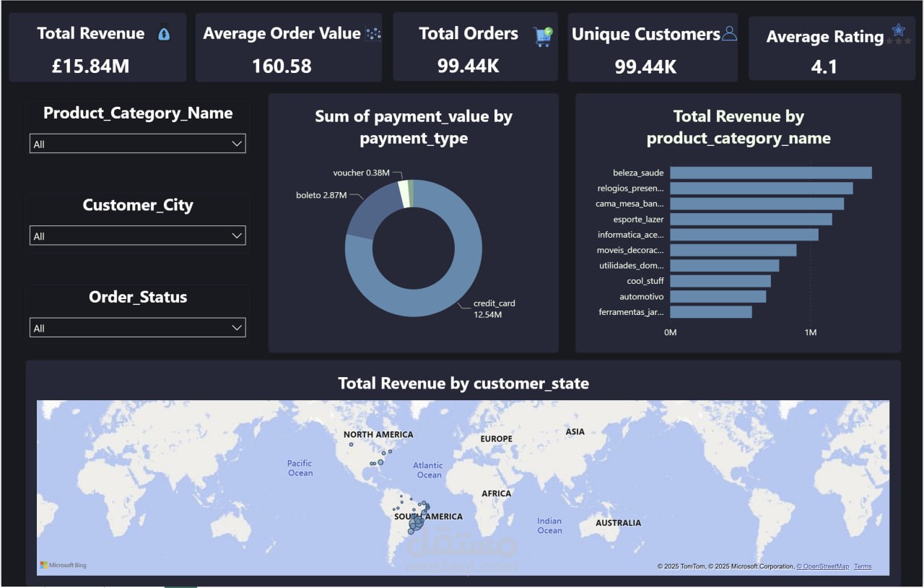Expand the Order_Status slicer dropdown

137,328
